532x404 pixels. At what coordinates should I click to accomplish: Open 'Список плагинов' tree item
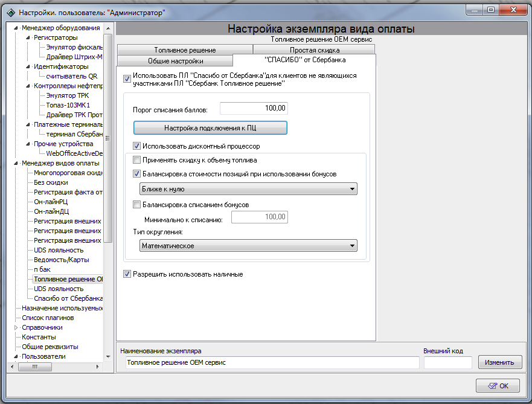(x=48, y=318)
